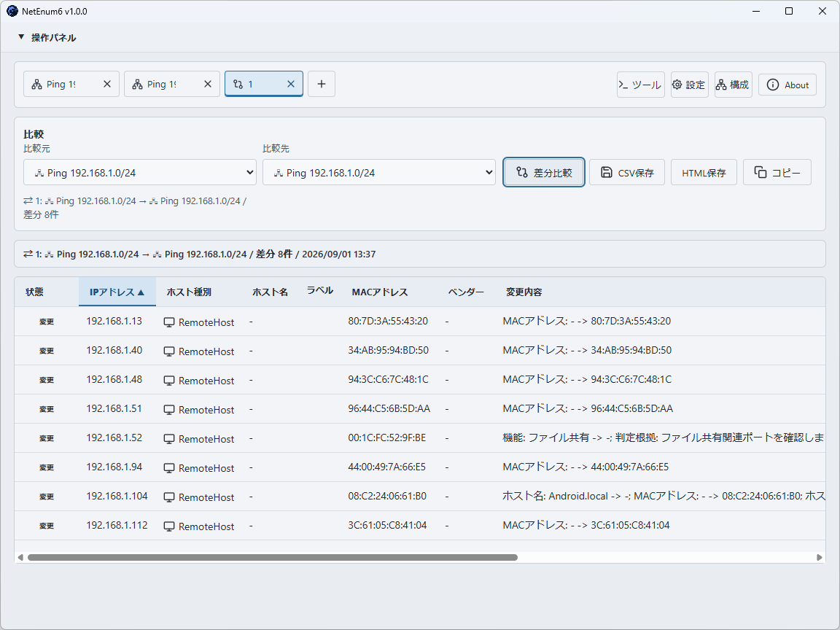Image resolution: width=840 pixels, height=630 pixels.
Task: Open the ツール menu button
Action: click(641, 85)
